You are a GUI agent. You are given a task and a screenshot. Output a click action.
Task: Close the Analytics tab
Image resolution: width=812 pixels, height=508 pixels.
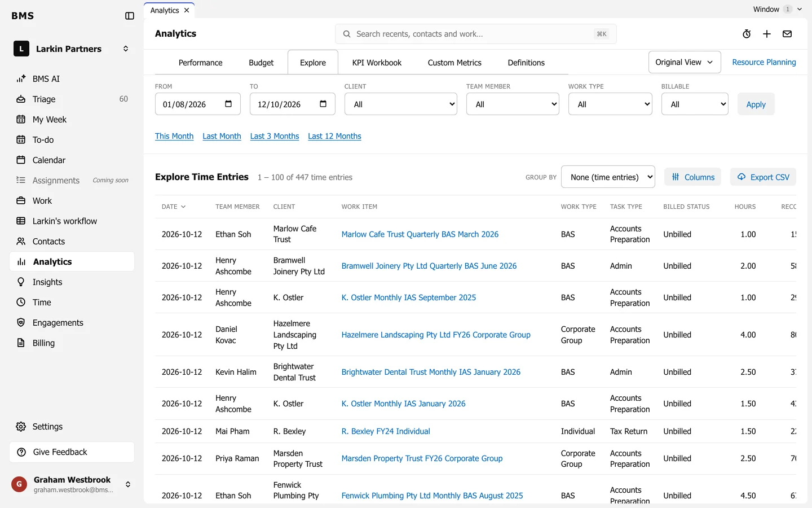point(187,10)
